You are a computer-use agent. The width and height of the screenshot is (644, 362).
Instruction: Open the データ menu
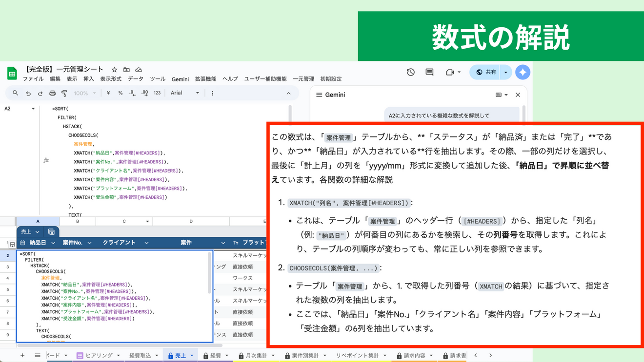(136, 79)
